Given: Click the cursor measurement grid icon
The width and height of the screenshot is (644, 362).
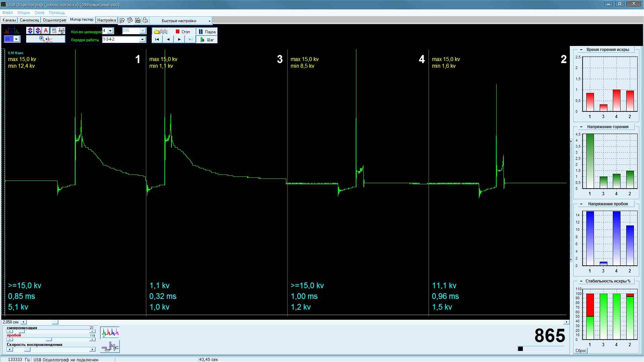Looking at the screenshot, I should click(x=61, y=31).
